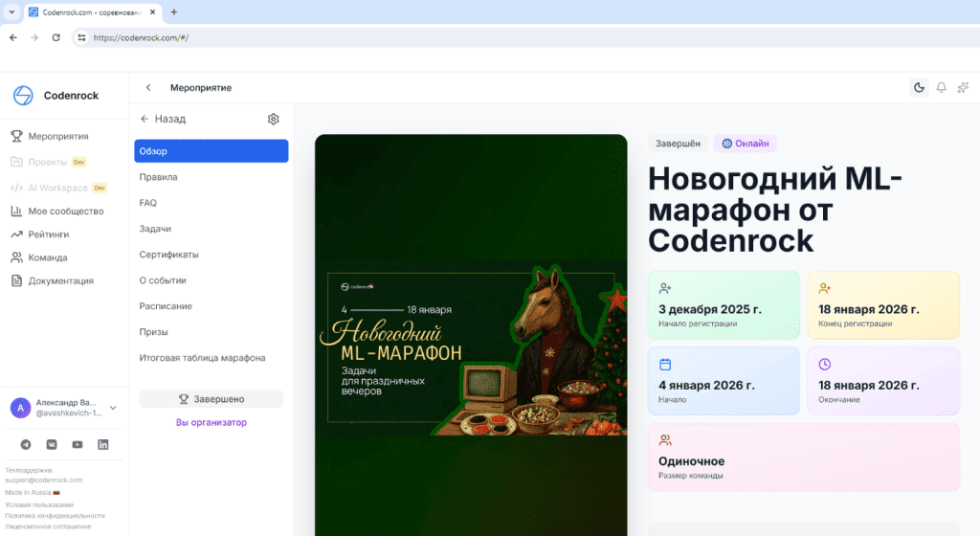Click the YouTube icon in sidebar footer
The height and width of the screenshot is (536, 980).
[78, 444]
